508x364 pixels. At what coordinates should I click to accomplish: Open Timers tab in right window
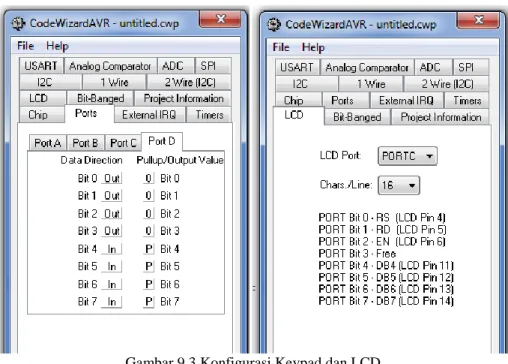tap(467, 100)
